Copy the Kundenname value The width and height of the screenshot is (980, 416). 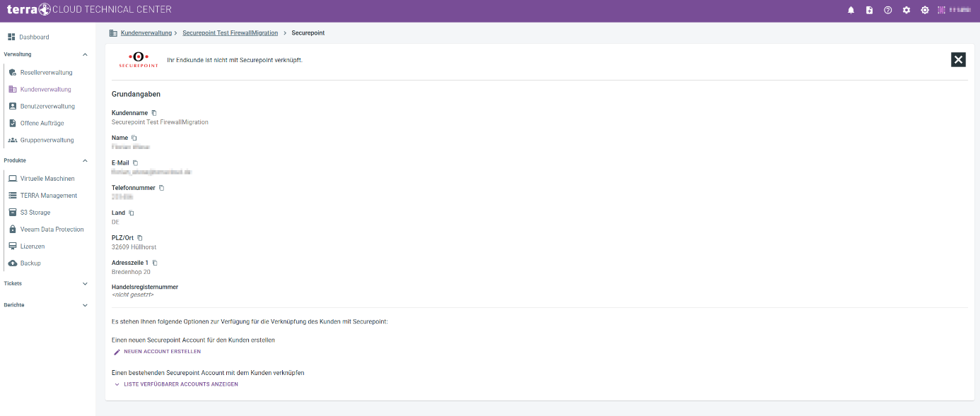(154, 113)
